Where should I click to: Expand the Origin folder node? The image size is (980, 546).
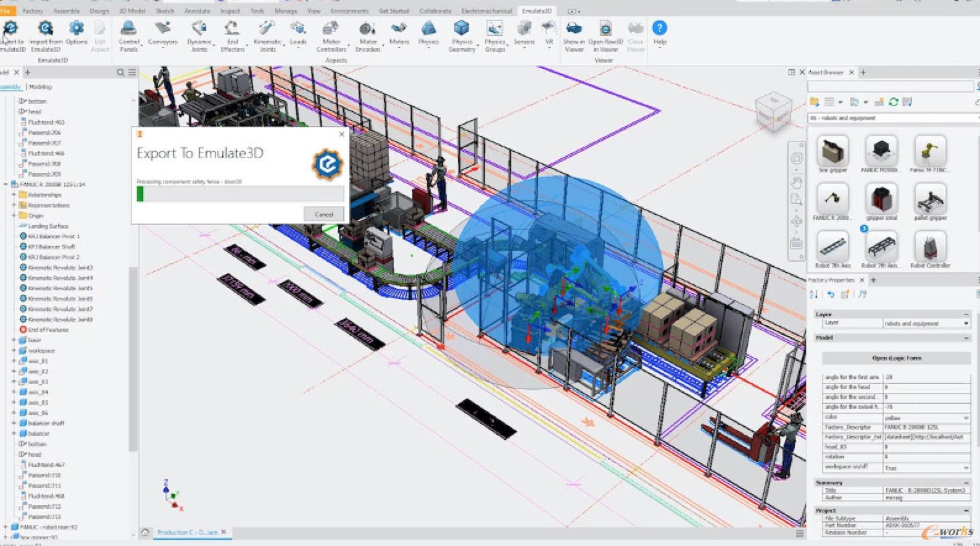(x=14, y=216)
